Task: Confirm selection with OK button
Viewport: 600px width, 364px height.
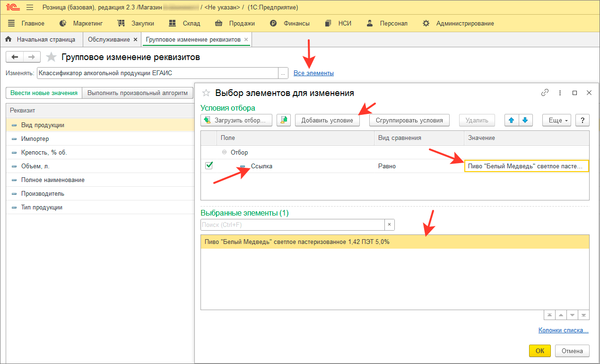Action: (540, 351)
